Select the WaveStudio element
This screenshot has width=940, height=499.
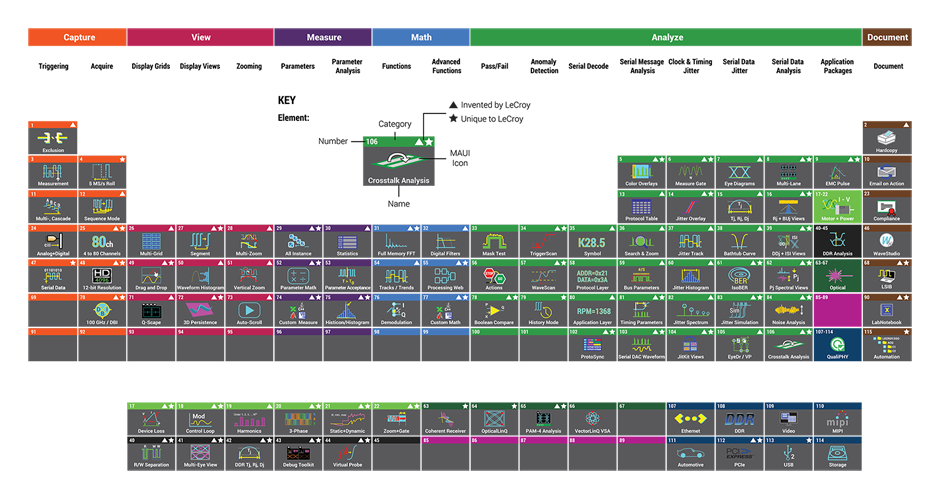pos(887,242)
